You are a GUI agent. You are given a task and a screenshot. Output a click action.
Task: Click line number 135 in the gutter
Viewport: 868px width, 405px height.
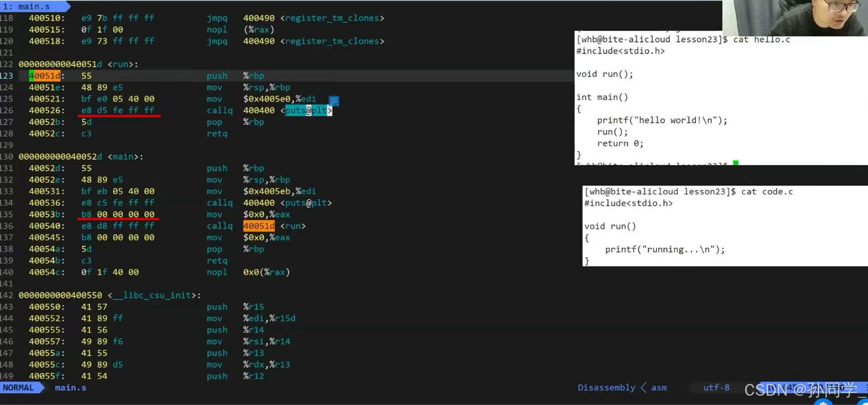pyautogui.click(x=6, y=214)
